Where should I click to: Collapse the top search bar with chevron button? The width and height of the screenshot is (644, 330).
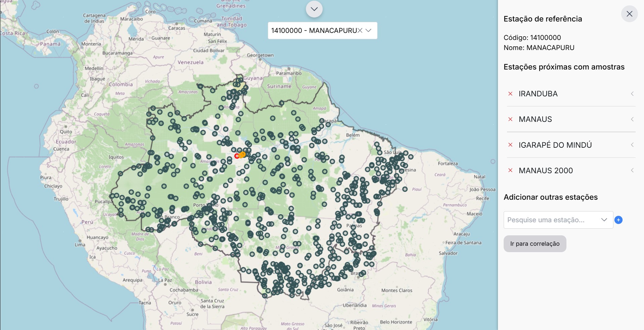314,9
